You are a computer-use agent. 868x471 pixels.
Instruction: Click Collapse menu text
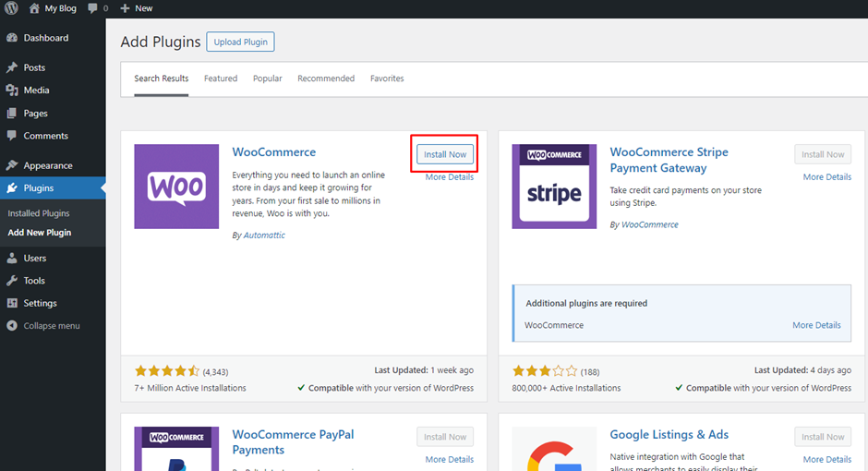point(52,325)
